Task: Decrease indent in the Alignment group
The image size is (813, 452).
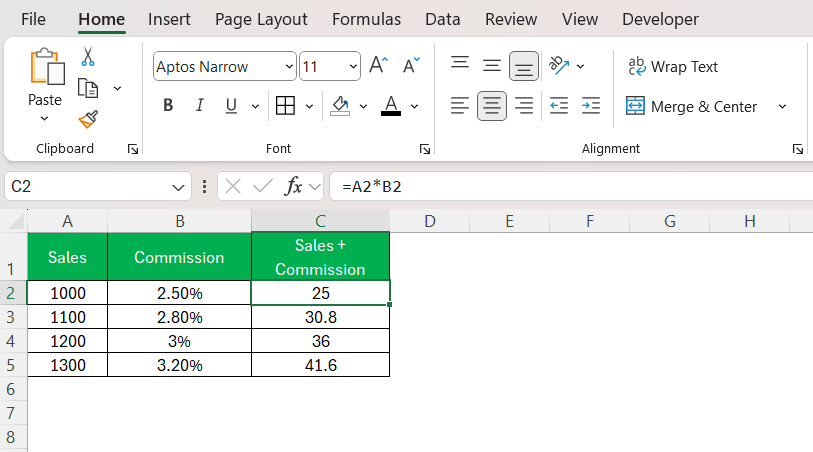Action: point(559,106)
